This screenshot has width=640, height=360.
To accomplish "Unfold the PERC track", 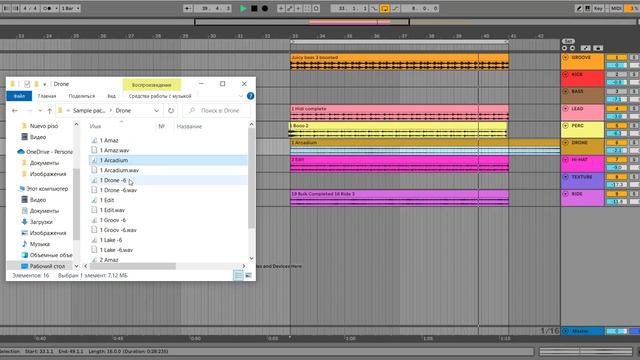I will pos(566,126).
